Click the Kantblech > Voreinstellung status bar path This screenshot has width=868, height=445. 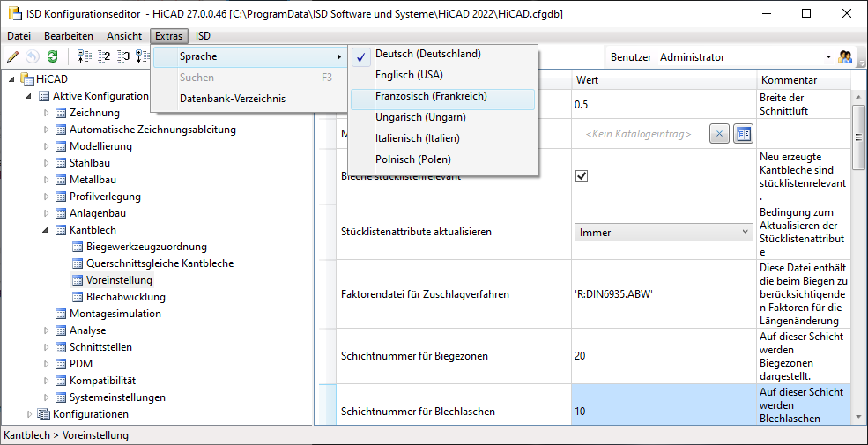tap(66, 435)
